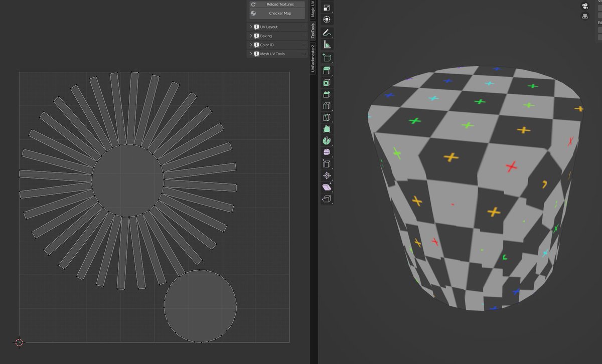Select the Inset Faces tool

[327, 82]
